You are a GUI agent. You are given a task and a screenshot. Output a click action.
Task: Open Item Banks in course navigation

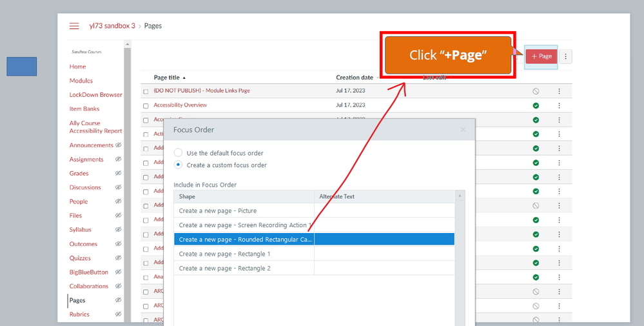coord(84,108)
